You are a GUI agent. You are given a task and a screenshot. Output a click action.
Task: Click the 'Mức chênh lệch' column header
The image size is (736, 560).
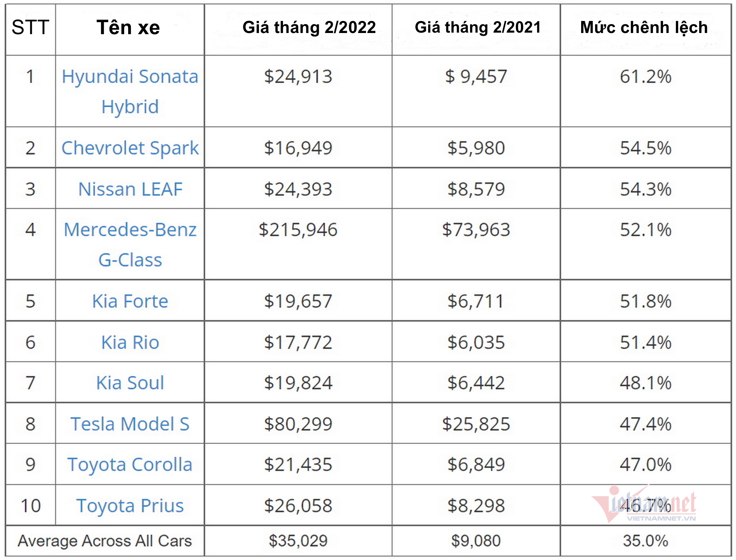coord(644,28)
